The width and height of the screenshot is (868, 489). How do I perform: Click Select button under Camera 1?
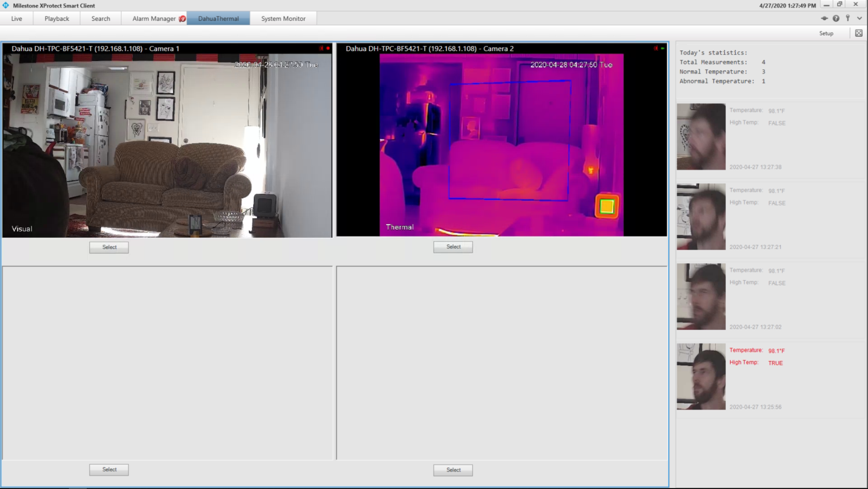(x=109, y=247)
